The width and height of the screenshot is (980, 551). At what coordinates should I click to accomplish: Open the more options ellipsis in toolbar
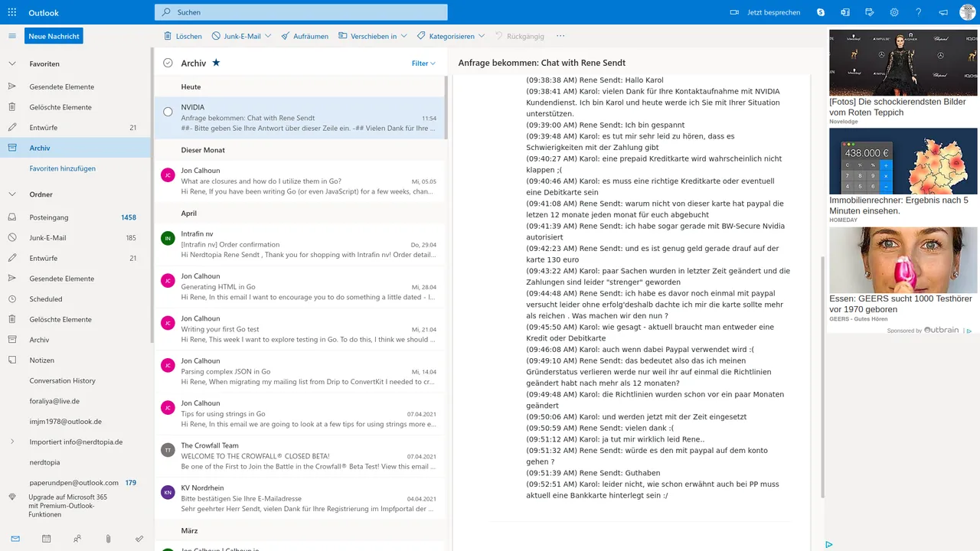[x=560, y=36]
